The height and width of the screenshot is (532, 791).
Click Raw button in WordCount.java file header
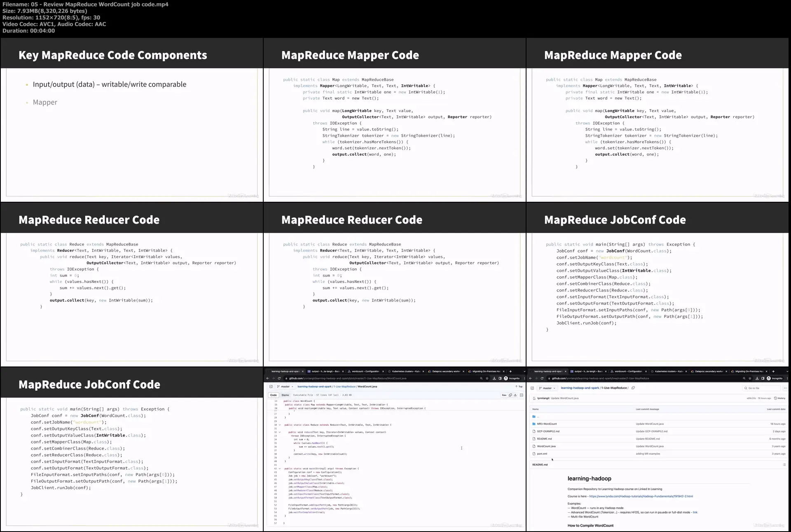point(504,395)
